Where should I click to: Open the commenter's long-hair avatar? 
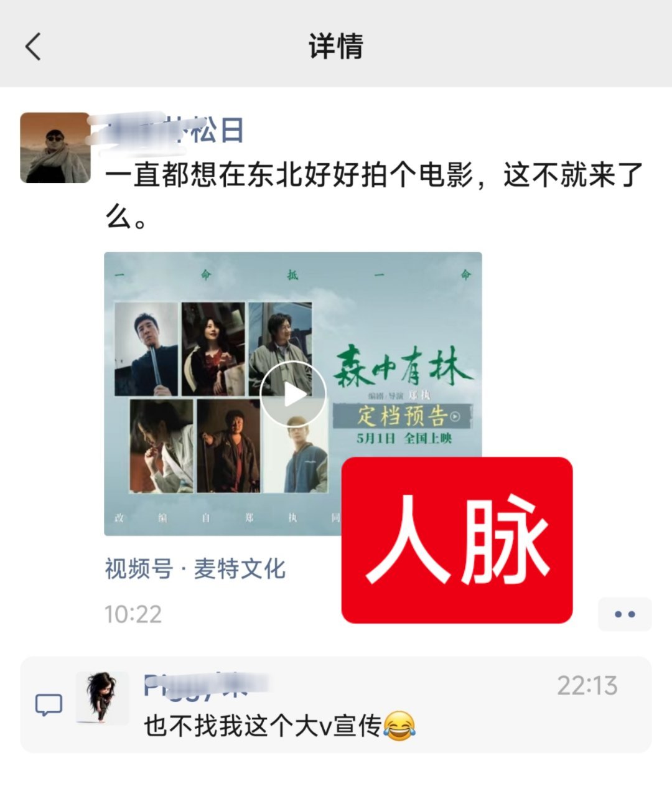point(102,697)
